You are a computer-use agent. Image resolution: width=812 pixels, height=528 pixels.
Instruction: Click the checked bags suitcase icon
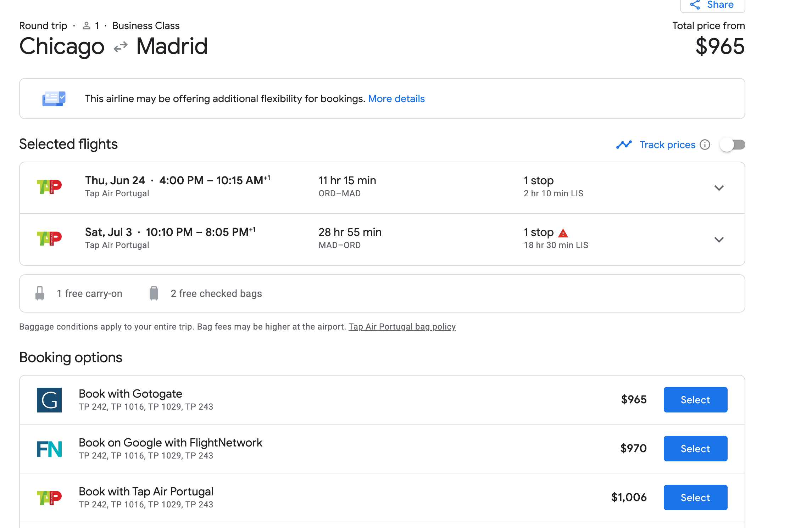pos(154,293)
